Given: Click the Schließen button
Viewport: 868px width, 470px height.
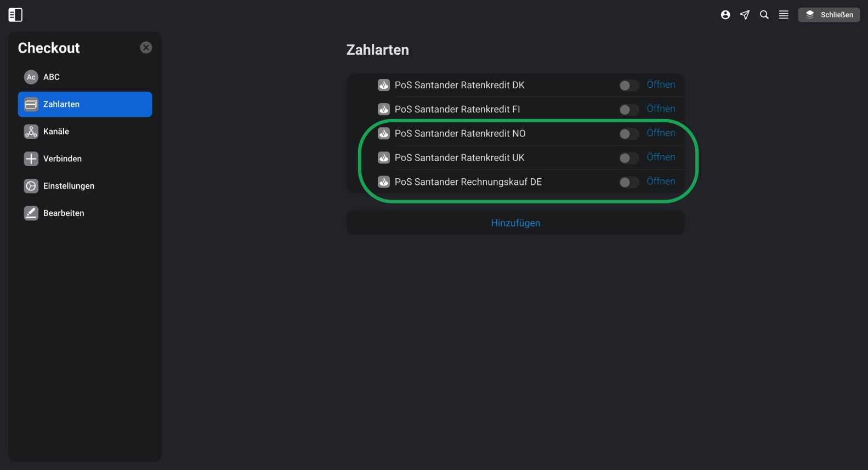Looking at the screenshot, I should (x=829, y=15).
